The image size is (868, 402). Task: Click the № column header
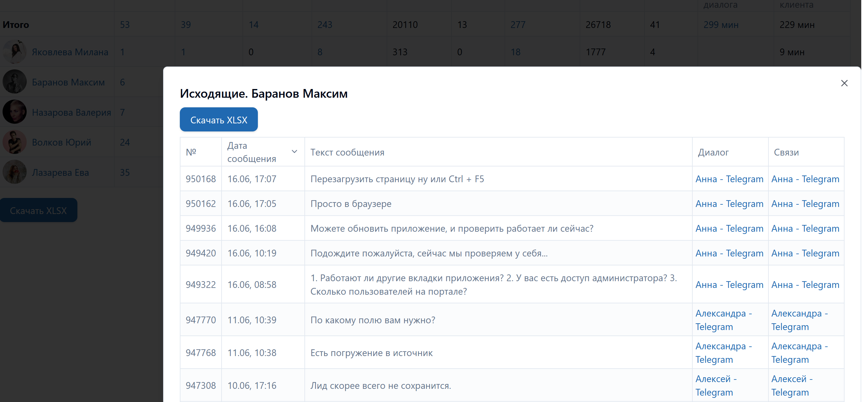point(191,152)
